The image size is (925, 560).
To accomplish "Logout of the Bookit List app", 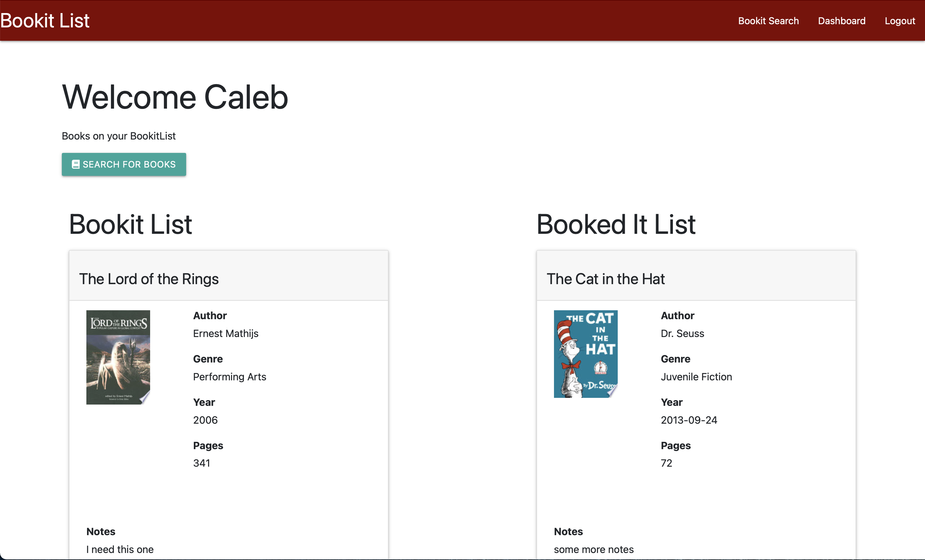I will tap(900, 21).
